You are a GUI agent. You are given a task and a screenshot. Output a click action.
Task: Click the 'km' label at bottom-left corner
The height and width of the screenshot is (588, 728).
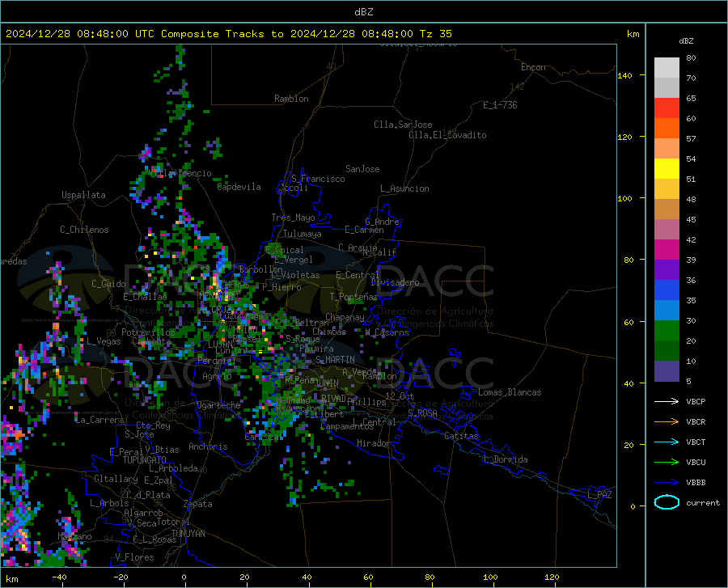tap(11, 579)
